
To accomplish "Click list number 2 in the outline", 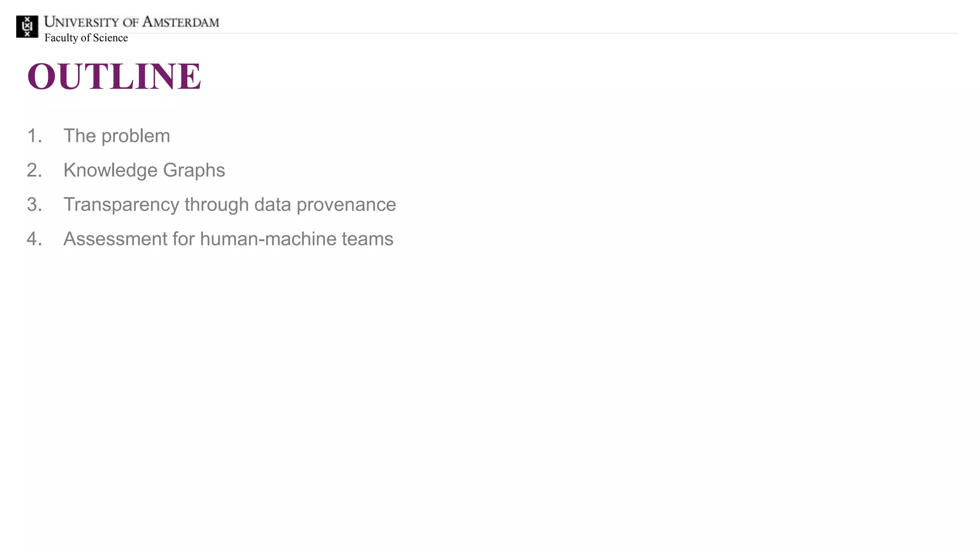I will tap(34, 170).
